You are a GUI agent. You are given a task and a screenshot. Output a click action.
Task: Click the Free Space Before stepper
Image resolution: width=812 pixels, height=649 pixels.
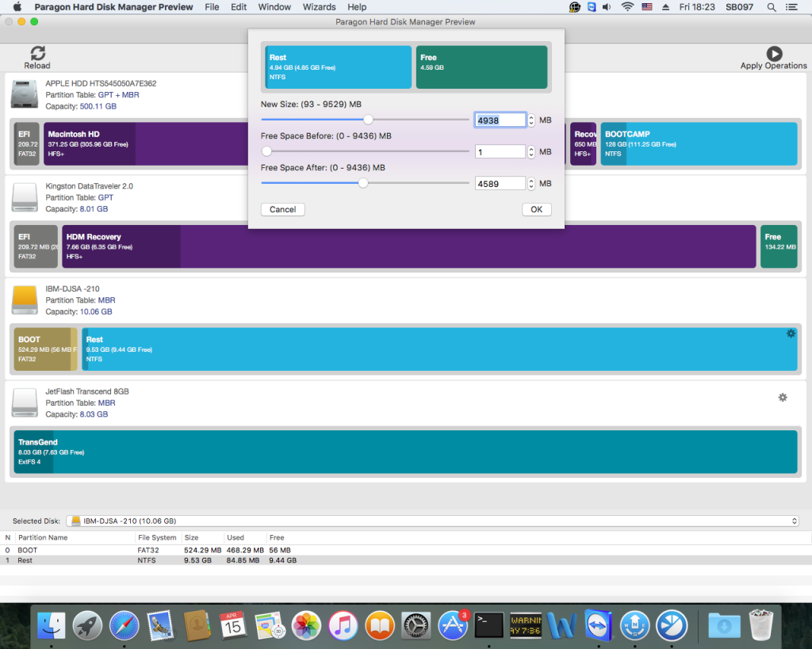click(530, 151)
